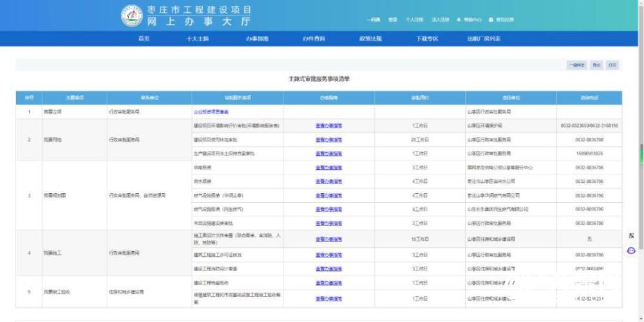View guide for 建设工程档案验收 row
Screen dimensions: 644x322
(328, 283)
